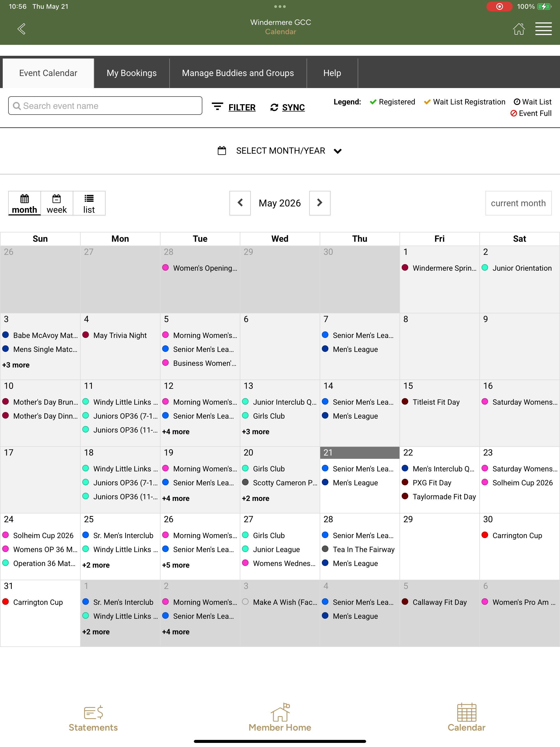Open Junior League event on May 27
Screen dimensions: 560x747
[271, 549]
